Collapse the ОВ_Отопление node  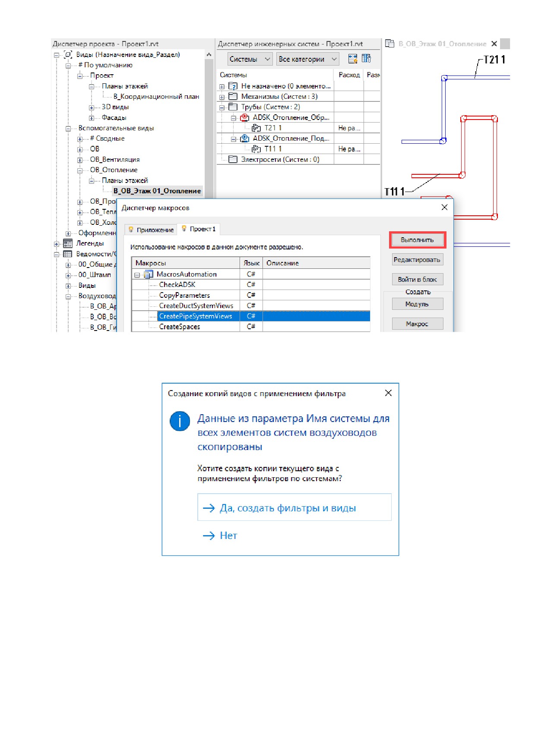coord(80,170)
